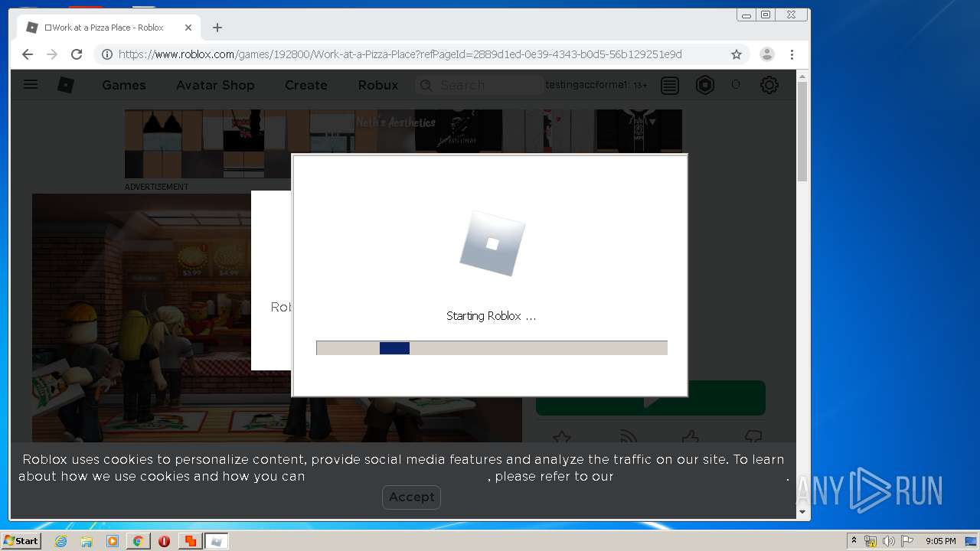This screenshot has width=980, height=551.
Task: Select the Roblox launcher taskbar button
Action: click(217, 541)
